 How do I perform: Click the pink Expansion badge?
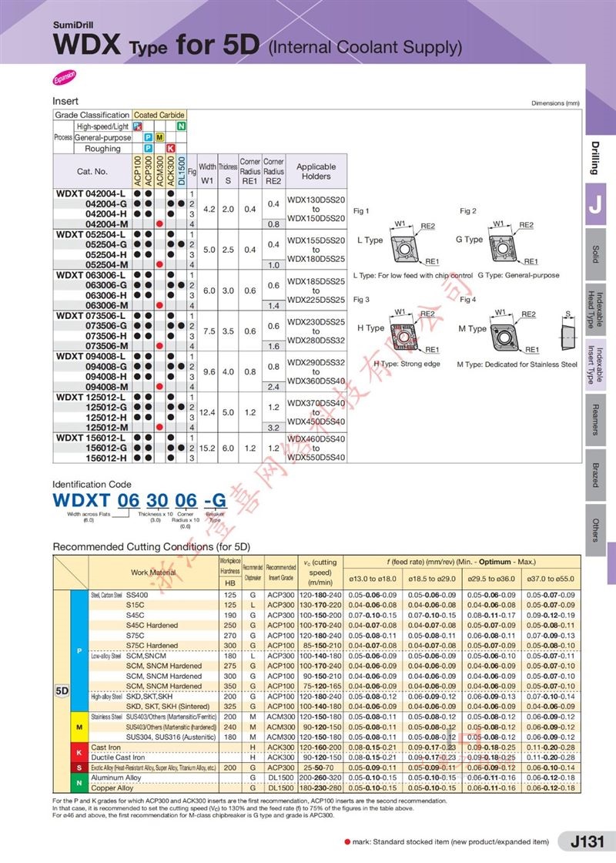(x=65, y=78)
